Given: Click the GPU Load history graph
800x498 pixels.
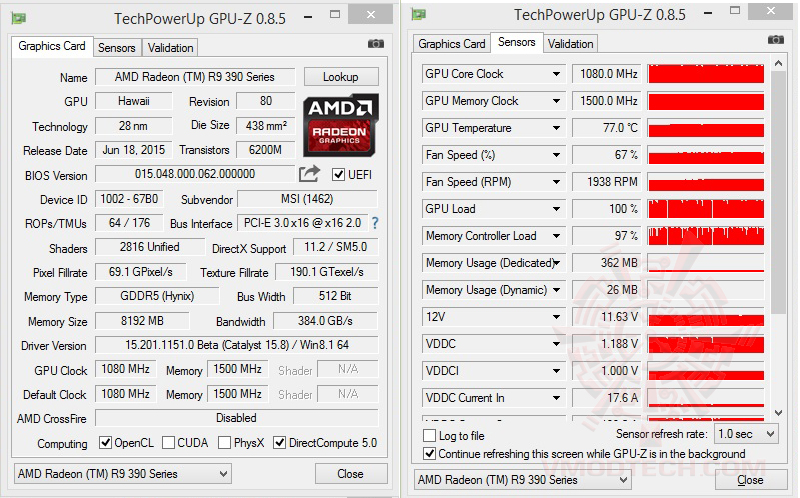Looking at the screenshot, I should [706, 209].
